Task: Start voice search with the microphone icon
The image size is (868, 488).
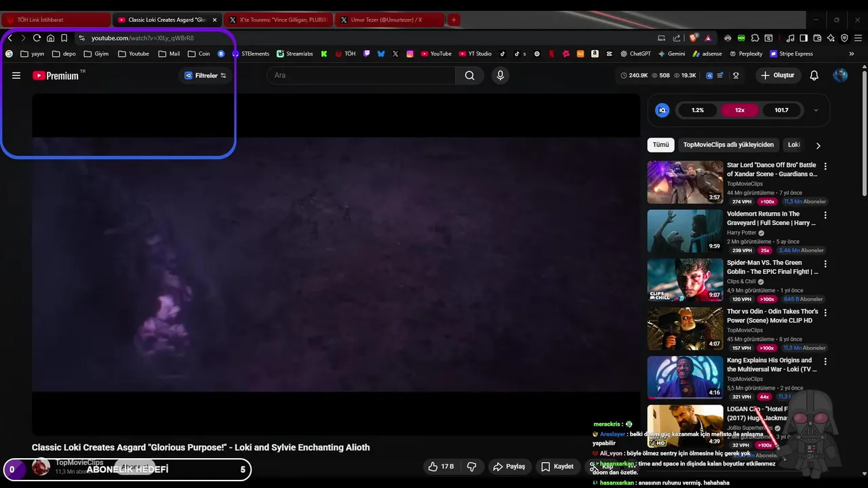Action: [500, 75]
